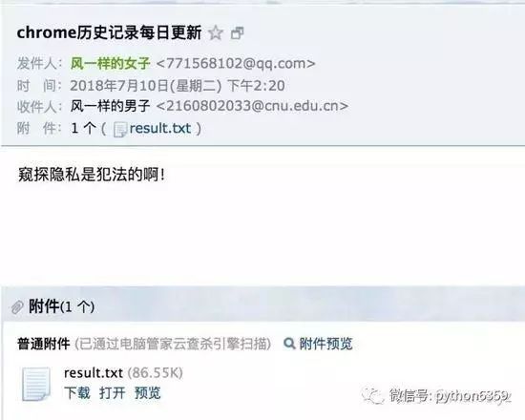Click the large result.txt document thumbnail
525x420 pixels.
pyautogui.click(x=36, y=384)
